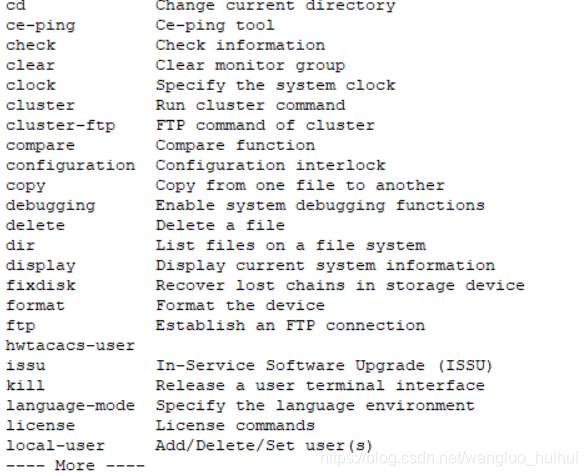Click the 'issu' command entry
Viewport: 587px width, 476px height.
click(x=25, y=366)
